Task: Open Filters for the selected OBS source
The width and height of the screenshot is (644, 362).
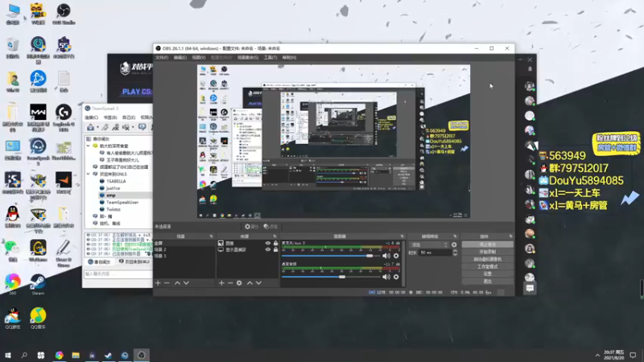Action: [x=270, y=227]
